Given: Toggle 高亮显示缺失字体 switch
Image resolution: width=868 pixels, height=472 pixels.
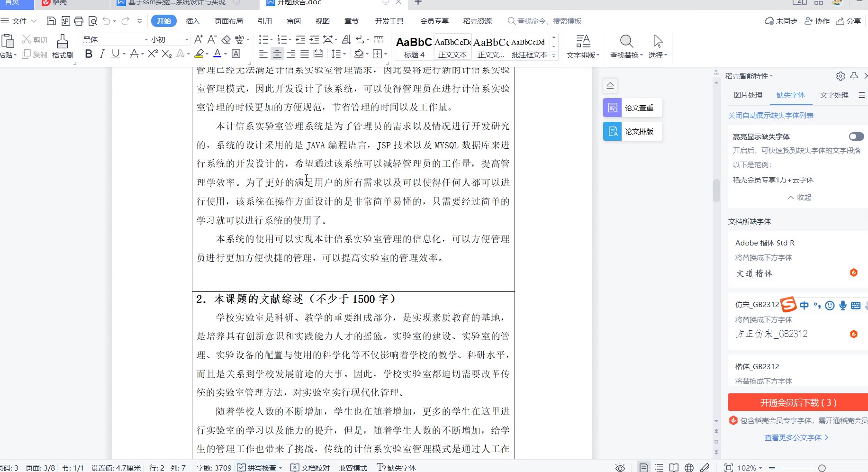Looking at the screenshot, I should [x=856, y=136].
